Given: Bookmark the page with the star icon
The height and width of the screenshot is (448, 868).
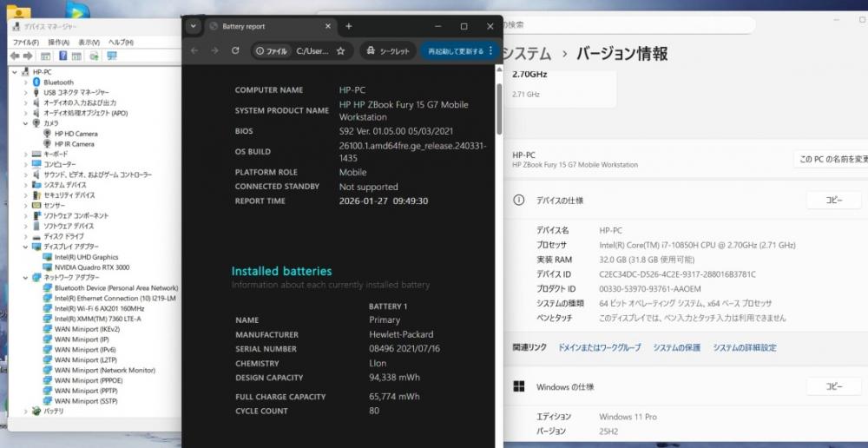Looking at the screenshot, I should (x=340, y=51).
